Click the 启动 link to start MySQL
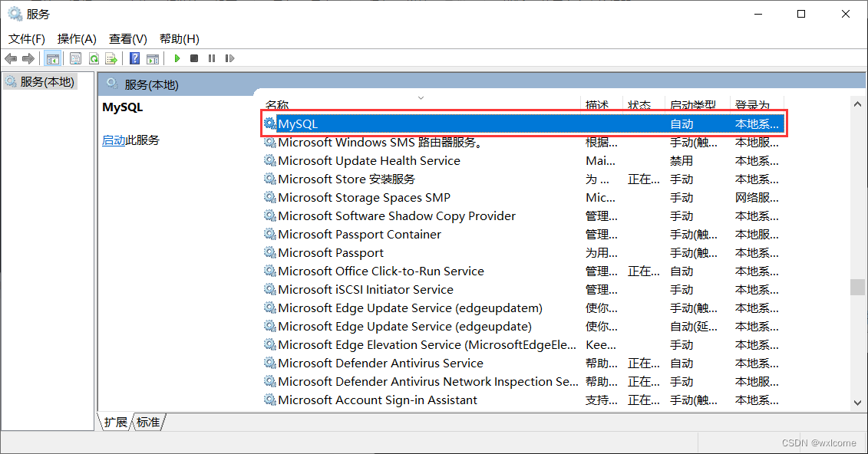 point(114,140)
